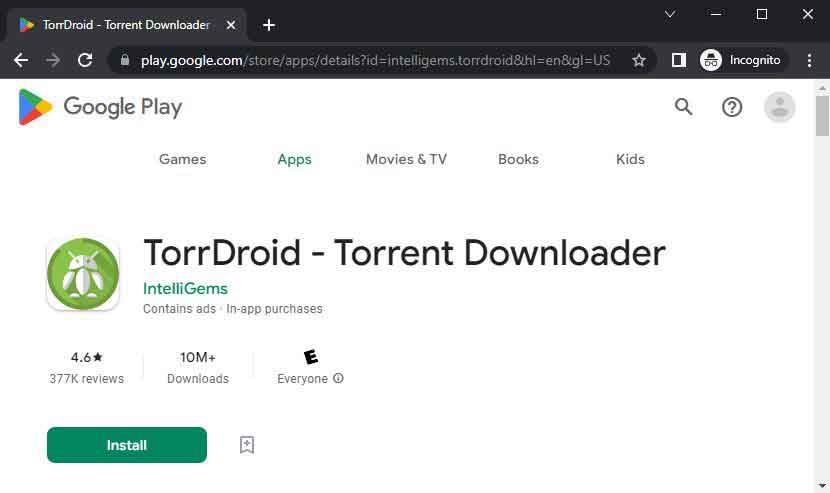The image size is (830, 493).
Task: Go to the Games section
Action: (183, 159)
